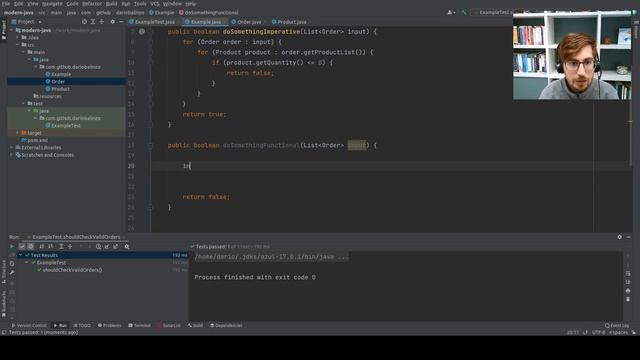Sort test results by duration
This screenshot has width=640, height=360.
(51, 247)
